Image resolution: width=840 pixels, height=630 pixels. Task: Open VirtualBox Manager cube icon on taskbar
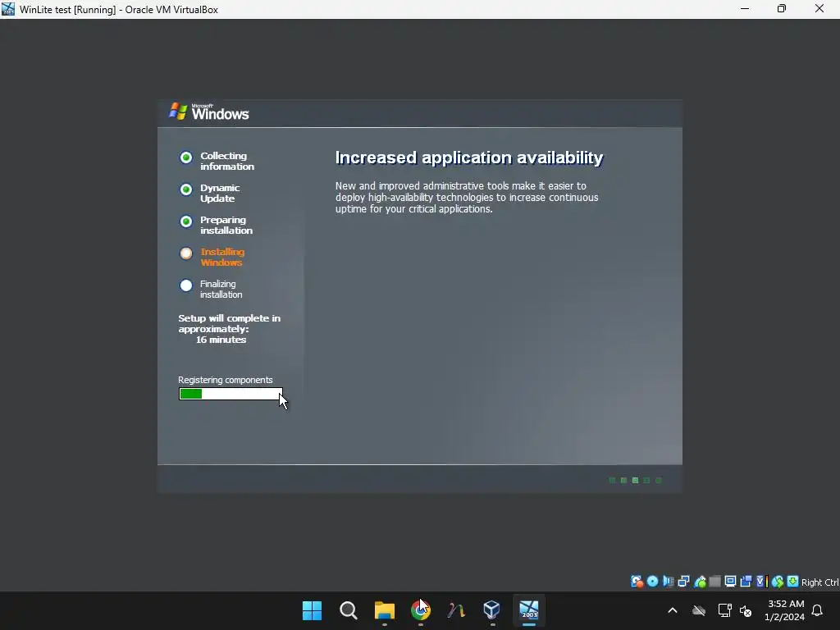pos(492,610)
